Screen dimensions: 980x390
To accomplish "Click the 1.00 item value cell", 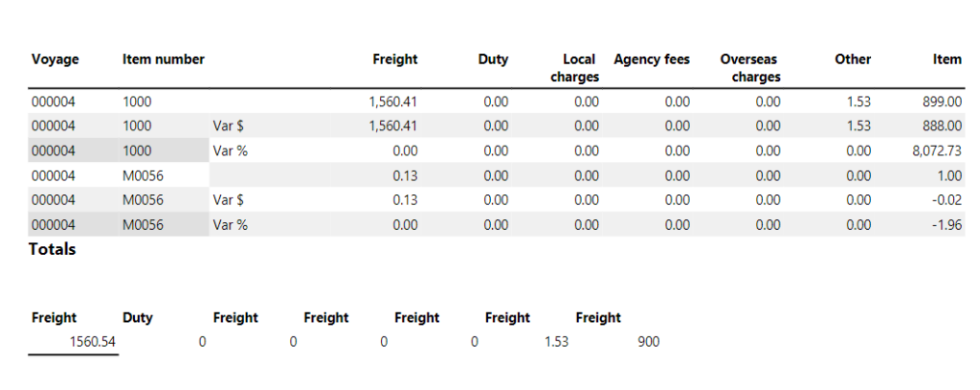I will [x=949, y=175].
